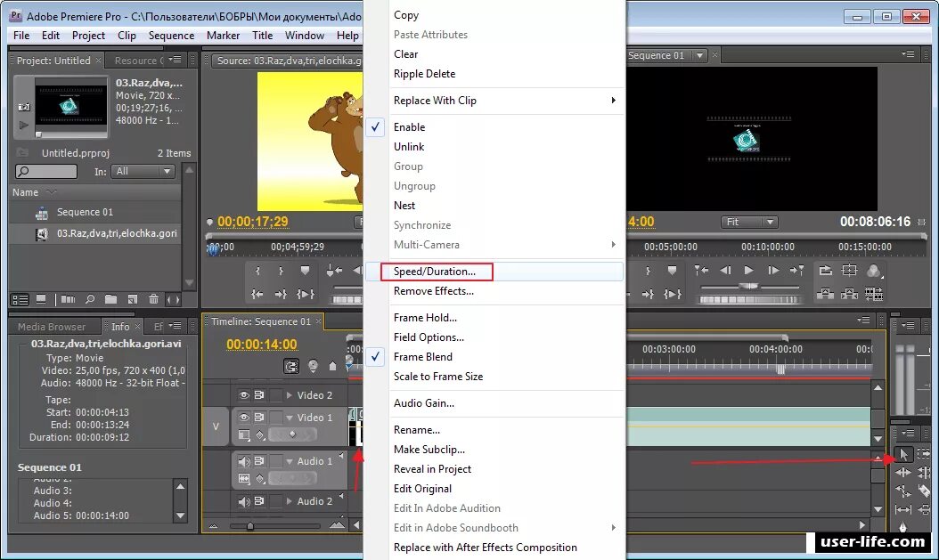Click Set Encore Chapter Marker in Timeline
Image resolution: width=939 pixels, height=560 pixels.
[313, 366]
